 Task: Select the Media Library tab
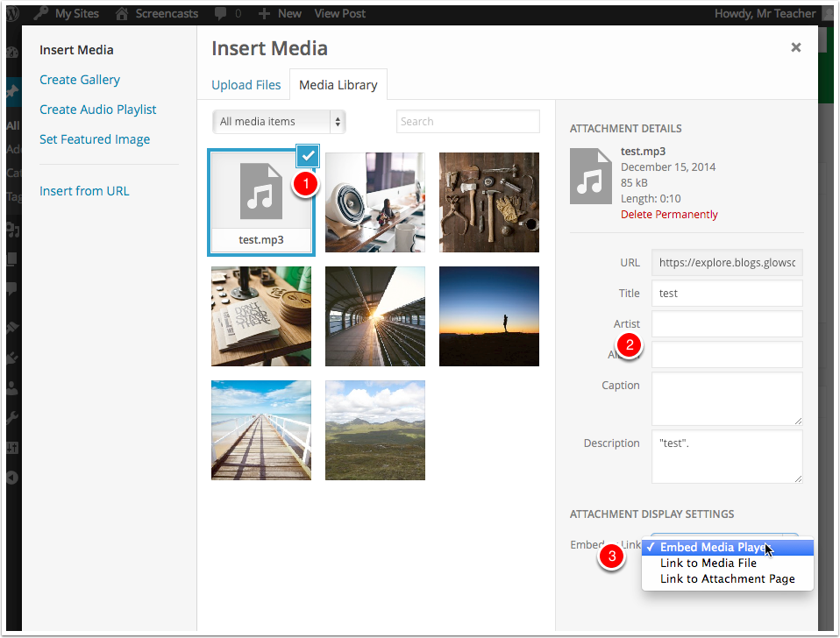coord(338,85)
